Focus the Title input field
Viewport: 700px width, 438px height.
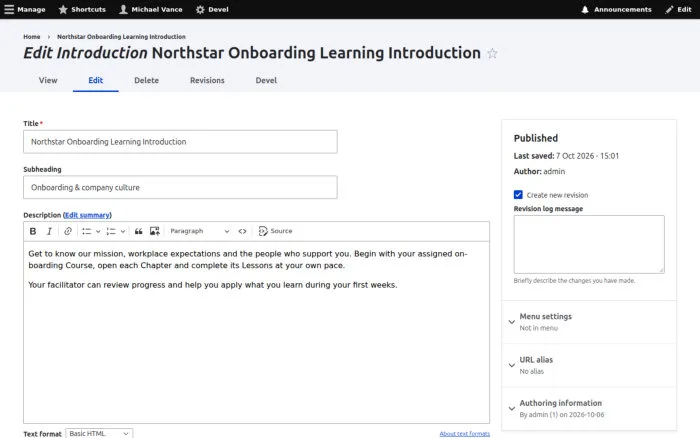coord(180,142)
